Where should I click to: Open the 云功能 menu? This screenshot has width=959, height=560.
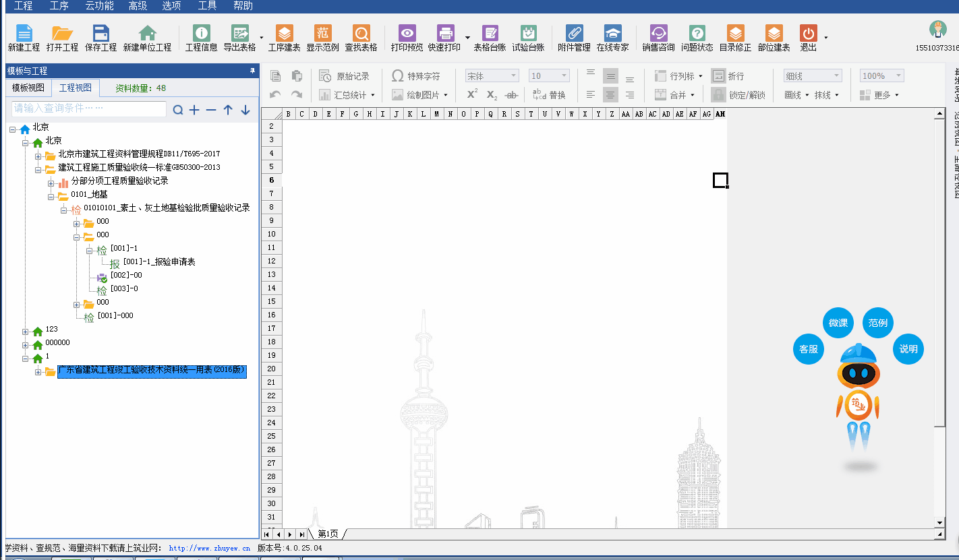click(x=98, y=6)
